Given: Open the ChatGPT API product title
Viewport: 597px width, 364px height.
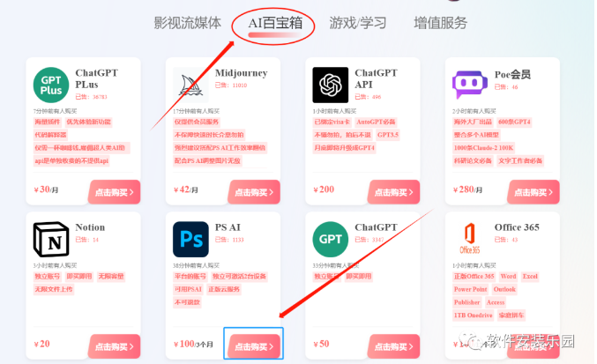Looking at the screenshot, I should (376, 78).
